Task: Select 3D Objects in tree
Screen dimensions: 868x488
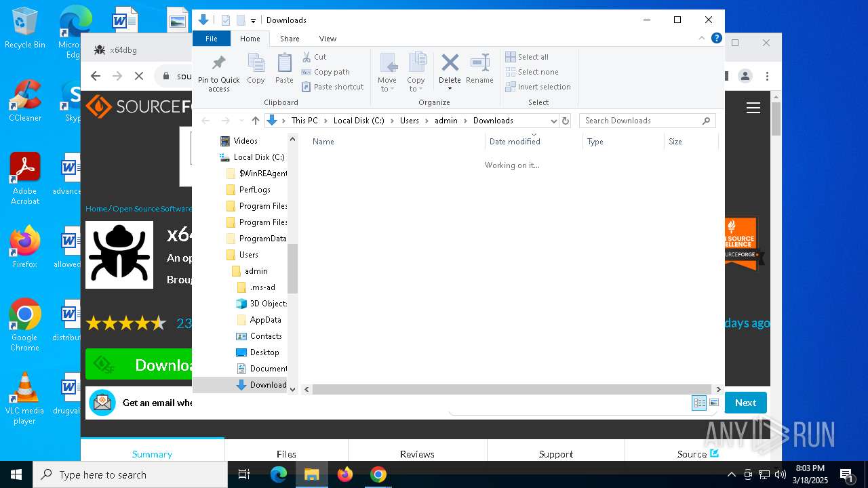Action: (268, 304)
